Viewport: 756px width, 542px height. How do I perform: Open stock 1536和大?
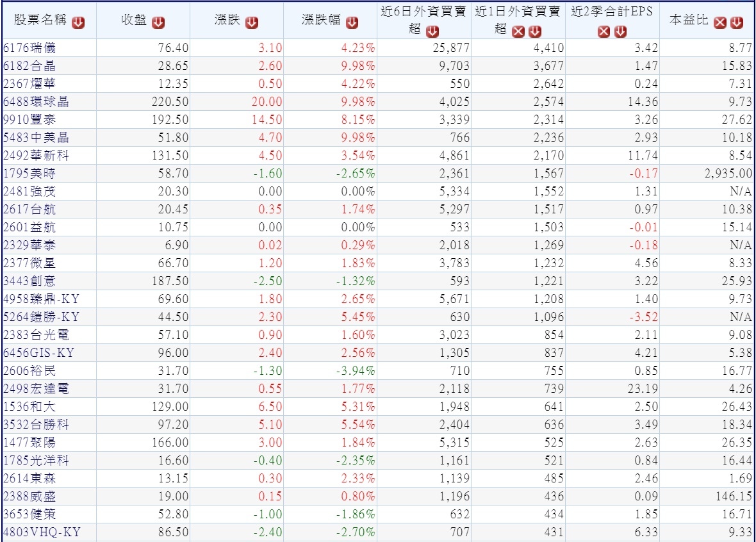29,406
